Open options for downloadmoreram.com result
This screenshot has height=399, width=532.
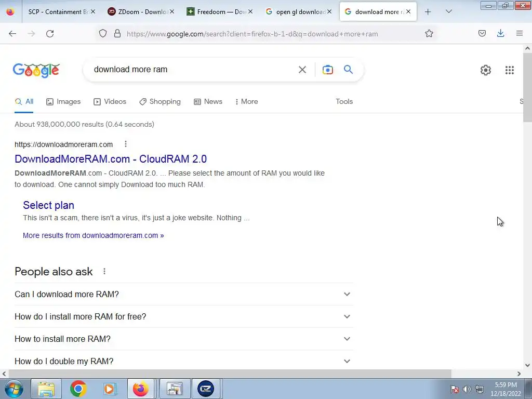[x=126, y=144]
